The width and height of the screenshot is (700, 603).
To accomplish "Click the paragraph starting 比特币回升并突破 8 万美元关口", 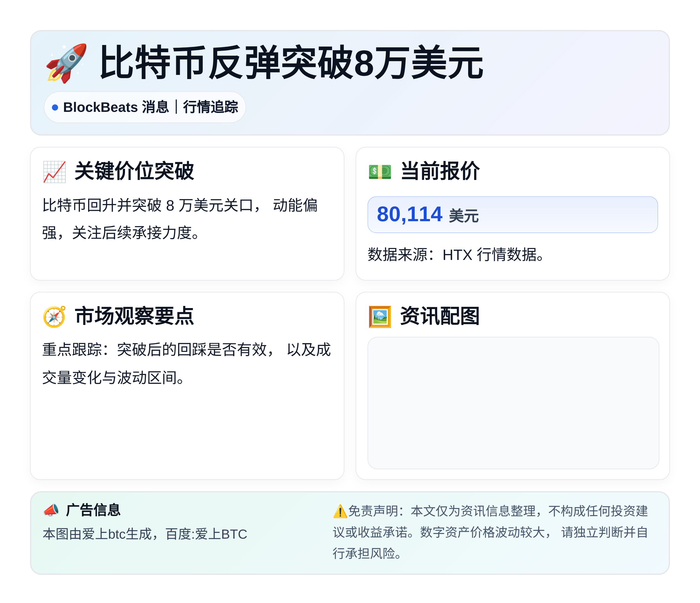I will tap(180, 219).
